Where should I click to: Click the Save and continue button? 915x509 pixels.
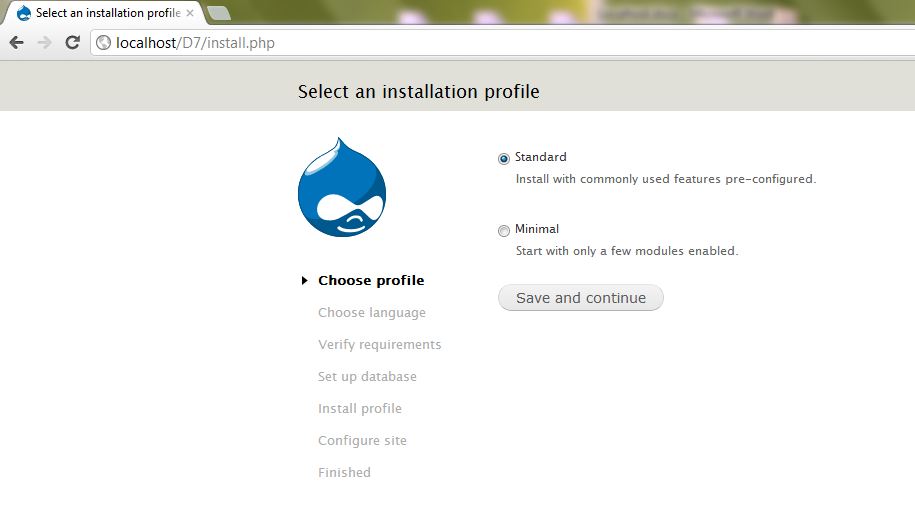(x=581, y=298)
